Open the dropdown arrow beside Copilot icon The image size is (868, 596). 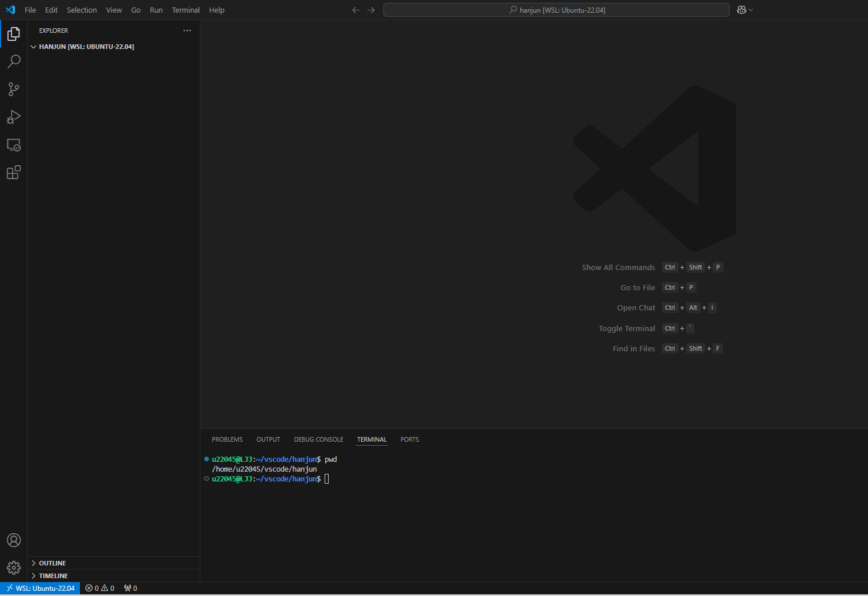point(751,10)
